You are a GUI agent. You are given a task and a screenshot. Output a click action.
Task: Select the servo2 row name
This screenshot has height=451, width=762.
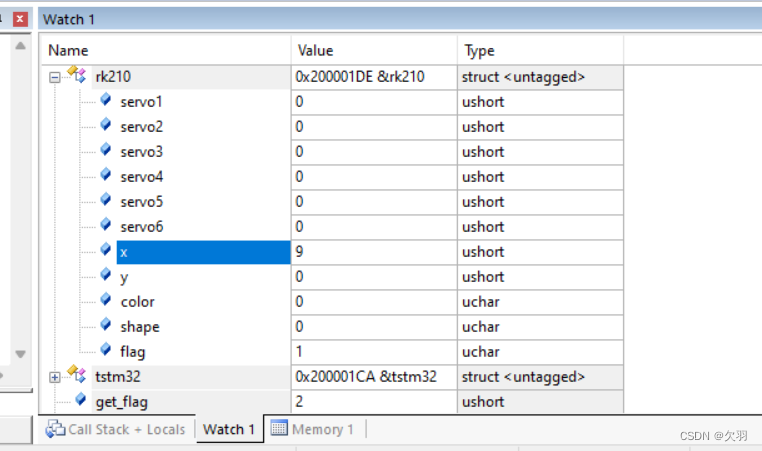141,127
